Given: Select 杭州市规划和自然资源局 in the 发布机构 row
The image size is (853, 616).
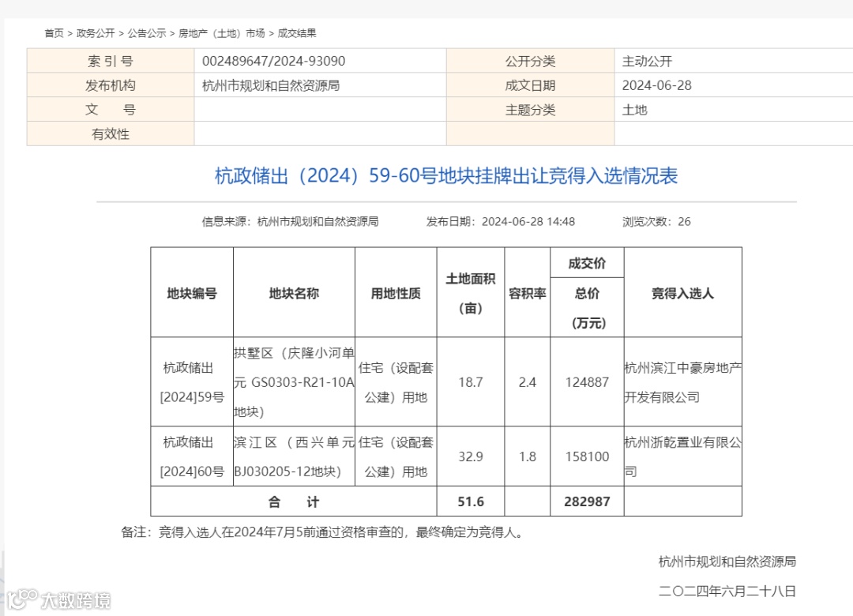Looking at the screenshot, I should coord(271,85).
